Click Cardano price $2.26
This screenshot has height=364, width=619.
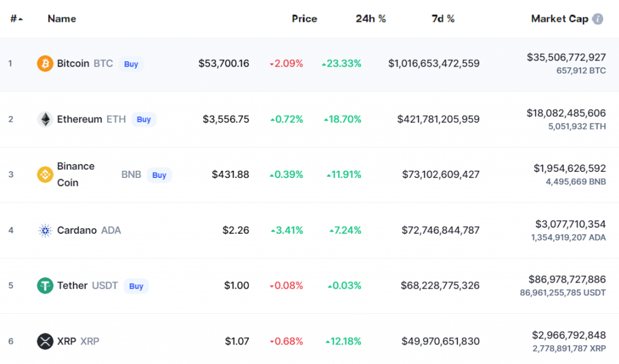(x=235, y=230)
